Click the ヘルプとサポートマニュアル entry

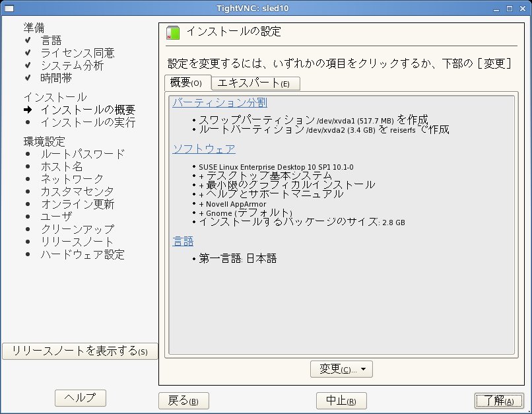tap(271, 194)
